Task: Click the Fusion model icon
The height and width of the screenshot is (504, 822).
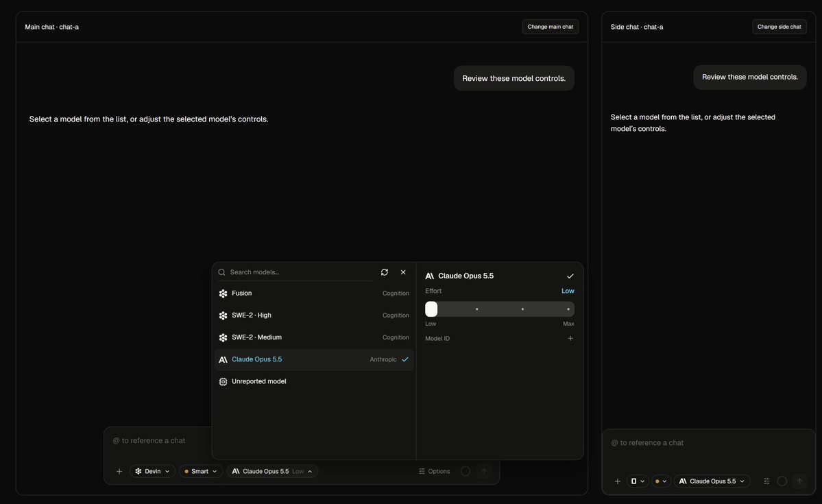Action: click(x=223, y=293)
